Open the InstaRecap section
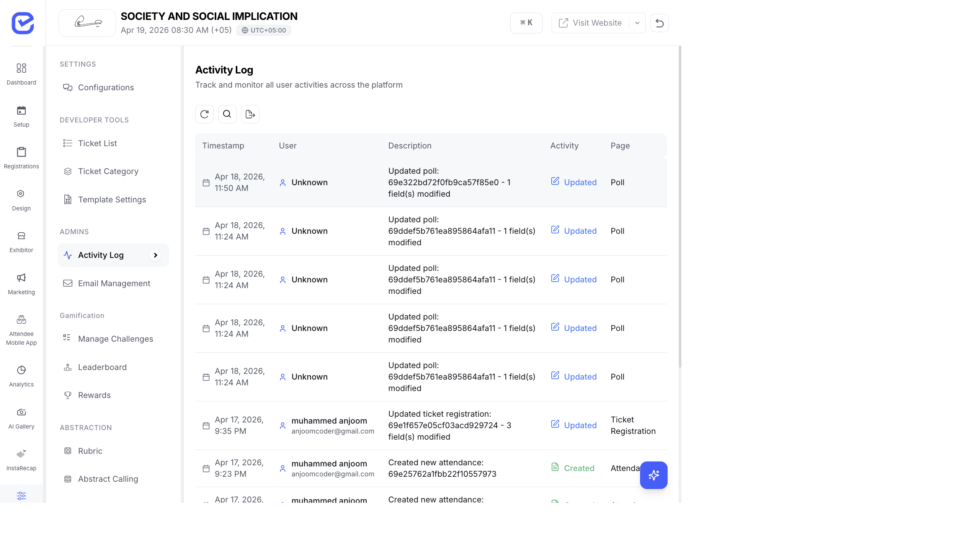980x551 pixels. point(21,460)
